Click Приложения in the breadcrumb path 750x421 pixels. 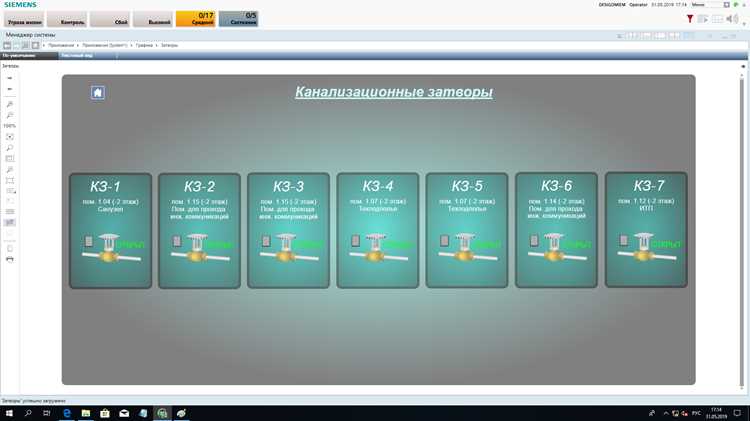point(61,45)
